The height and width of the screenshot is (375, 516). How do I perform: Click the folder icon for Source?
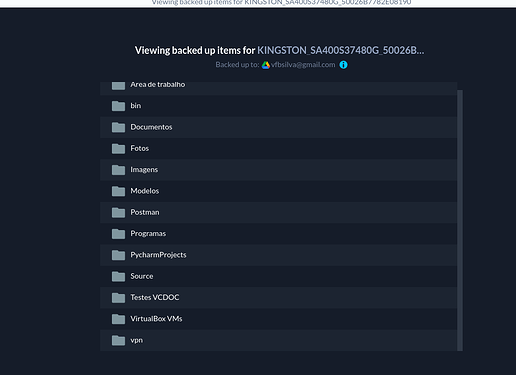[x=118, y=277]
